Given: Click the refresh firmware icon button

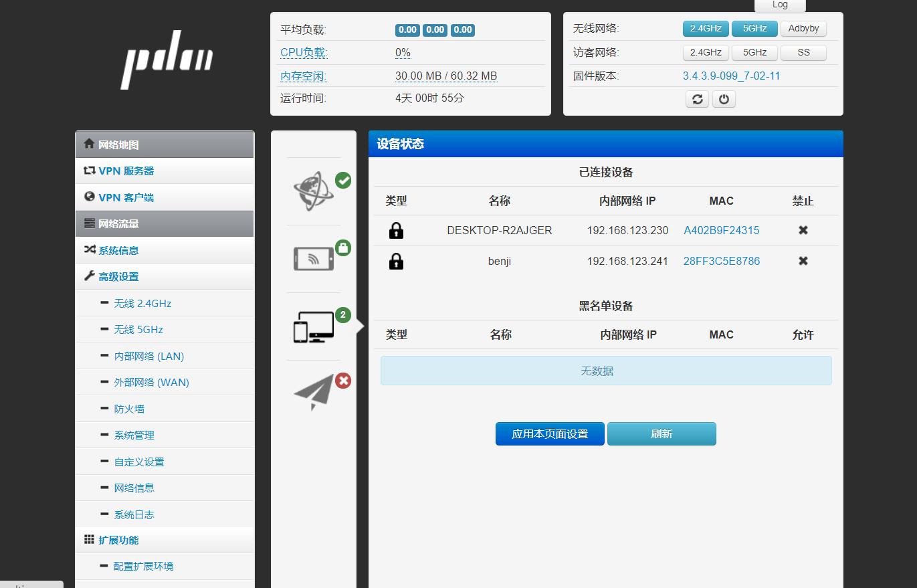Looking at the screenshot, I should pos(697,99).
